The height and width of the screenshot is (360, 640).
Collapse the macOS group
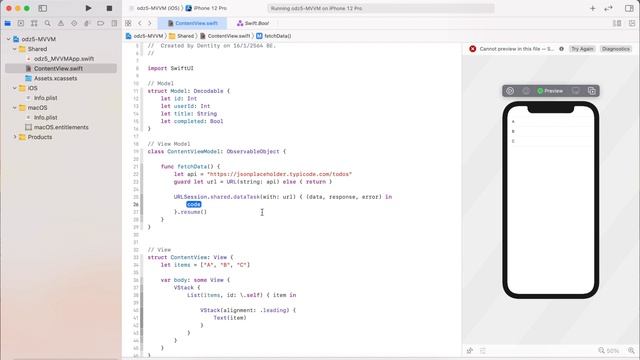pyautogui.click(x=15, y=108)
